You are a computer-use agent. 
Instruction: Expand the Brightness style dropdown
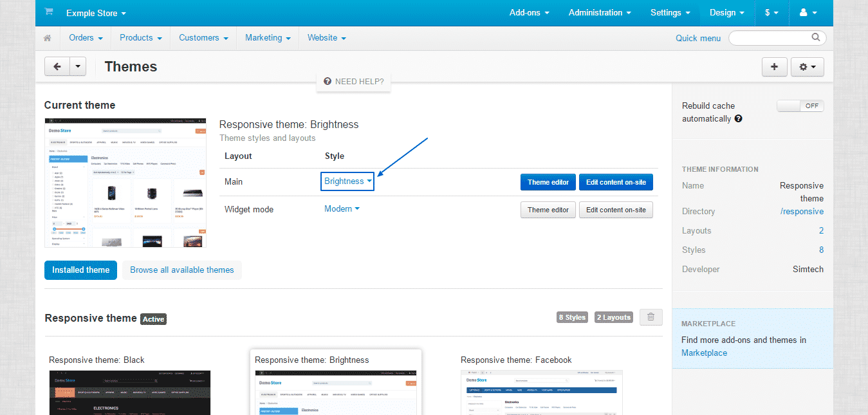[x=347, y=181]
